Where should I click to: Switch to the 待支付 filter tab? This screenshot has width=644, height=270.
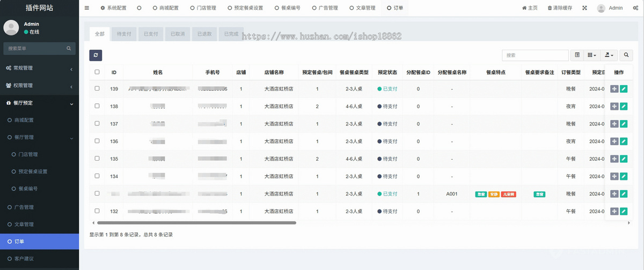(x=124, y=34)
